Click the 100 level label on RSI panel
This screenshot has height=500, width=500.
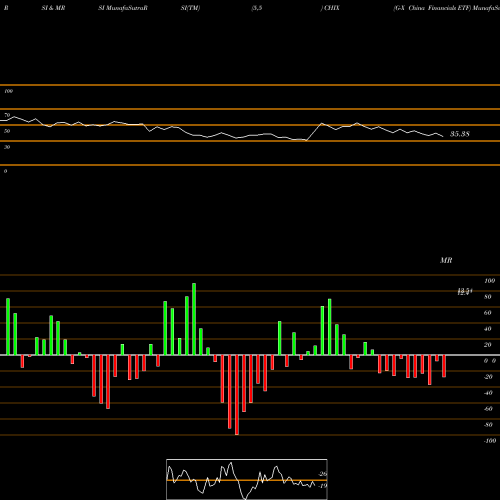(8, 91)
